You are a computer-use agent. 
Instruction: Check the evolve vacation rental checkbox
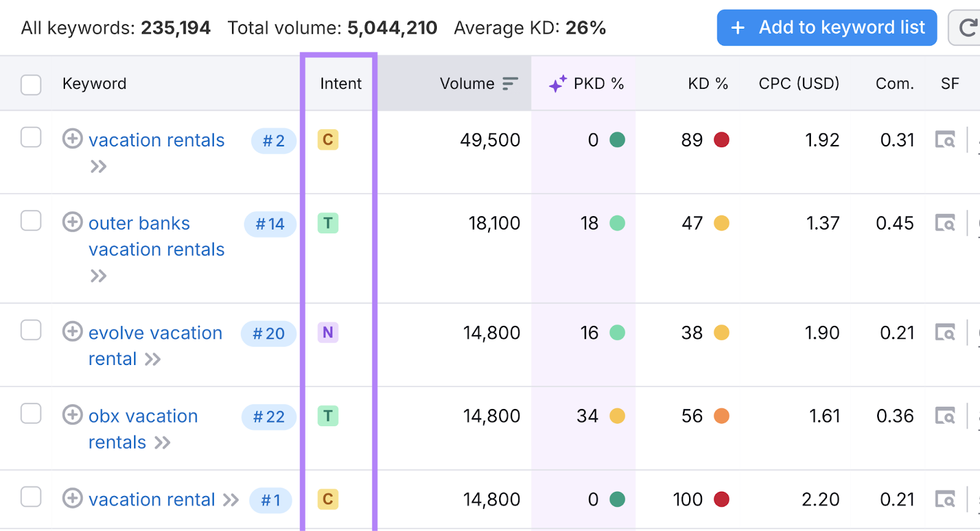pyautogui.click(x=31, y=330)
